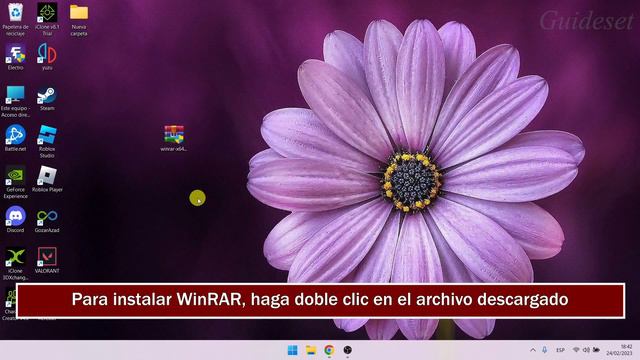Select the Steam desktop shortcut
Image resolution: width=640 pixels, height=360 pixels.
[47, 98]
